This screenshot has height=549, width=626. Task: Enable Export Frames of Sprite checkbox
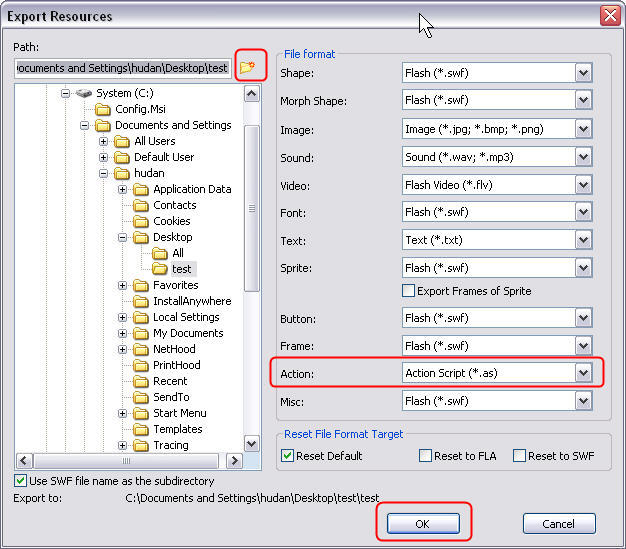coord(408,291)
